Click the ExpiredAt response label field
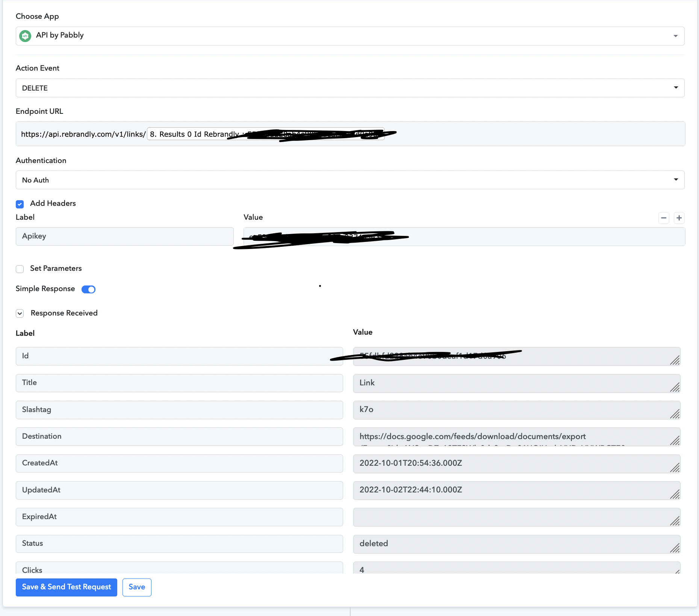This screenshot has width=699, height=616. click(179, 517)
